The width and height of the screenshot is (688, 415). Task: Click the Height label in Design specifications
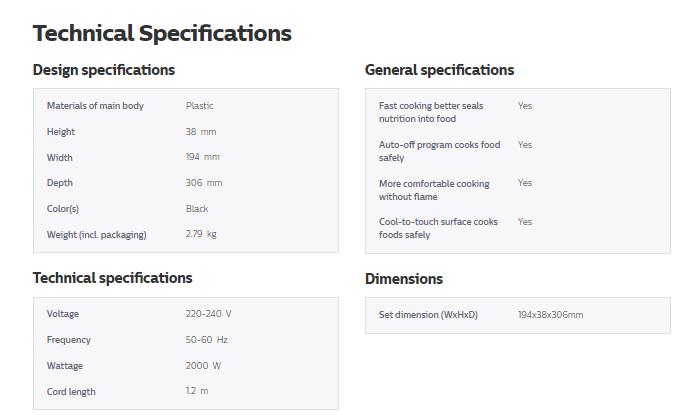coord(61,132)
